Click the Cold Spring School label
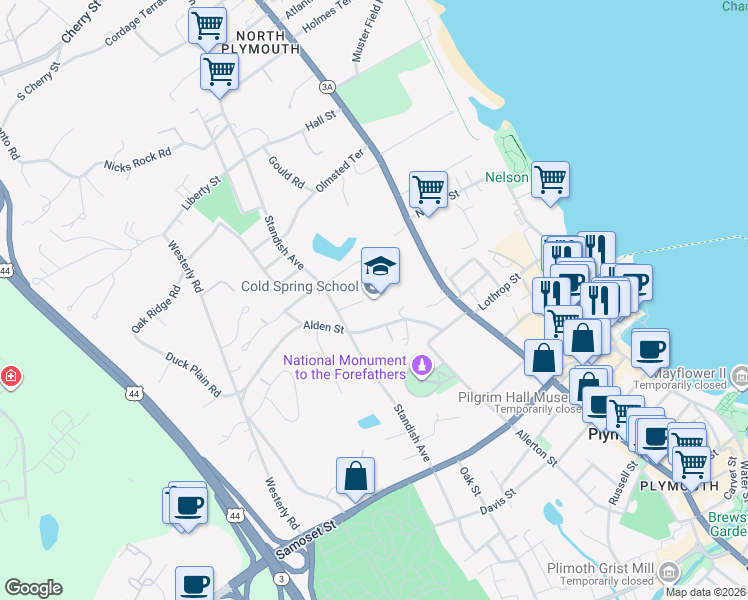This screenshot has width=748, height=600. [300, 287]
